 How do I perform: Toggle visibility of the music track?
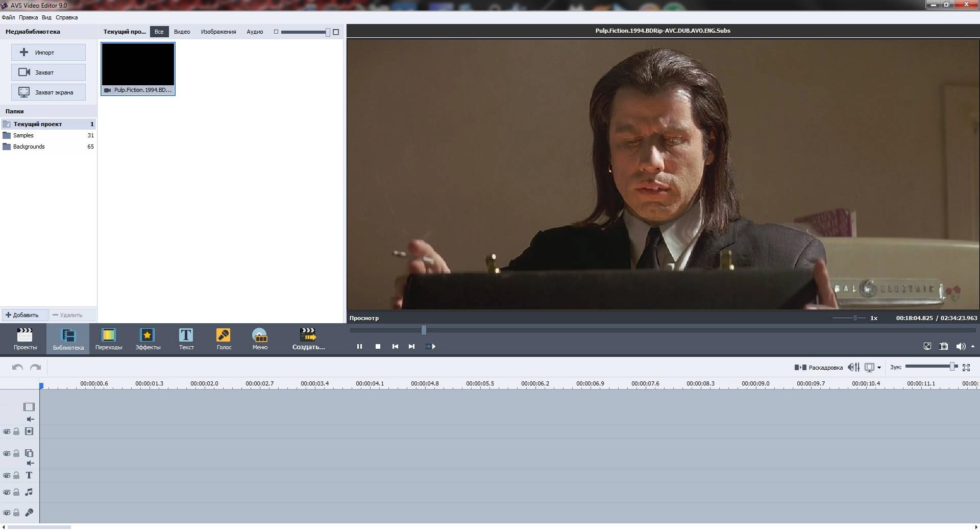[7, 492]
